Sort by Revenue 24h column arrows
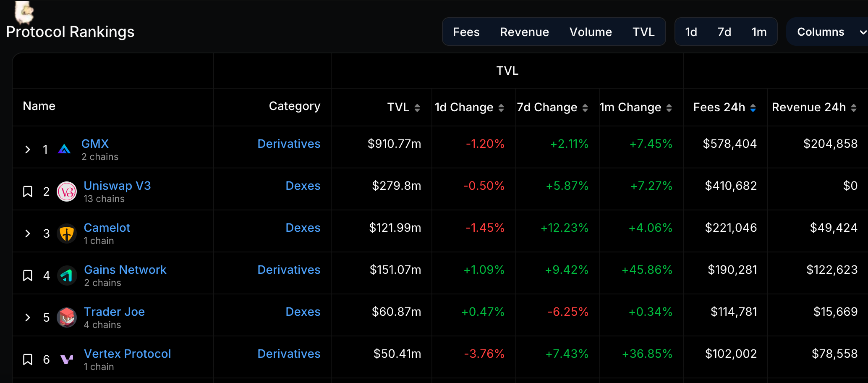The width and height of the screenshot is (868, 383). (854, 108)
